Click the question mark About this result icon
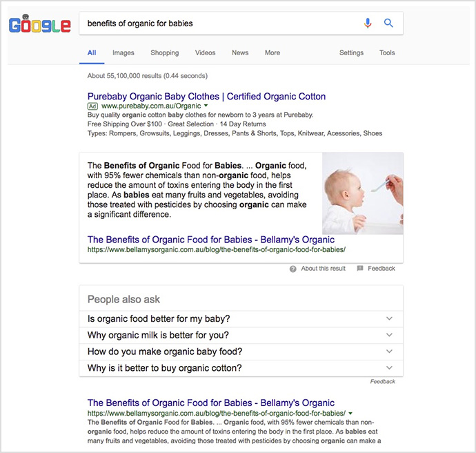 pos(292,269)
